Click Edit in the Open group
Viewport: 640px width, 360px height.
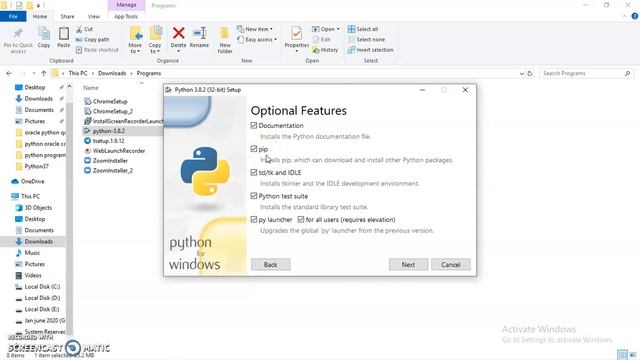tap(322, 40)
